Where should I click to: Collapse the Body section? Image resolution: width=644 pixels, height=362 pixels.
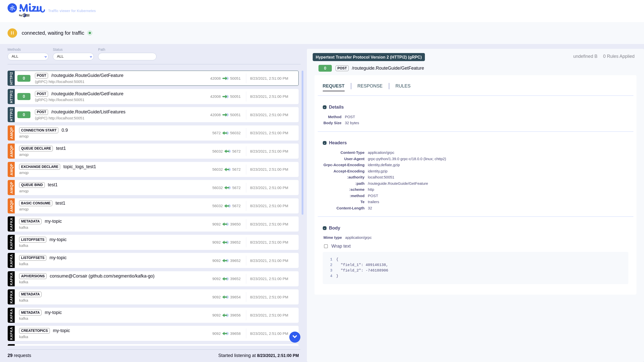click(x=325, y=228)
